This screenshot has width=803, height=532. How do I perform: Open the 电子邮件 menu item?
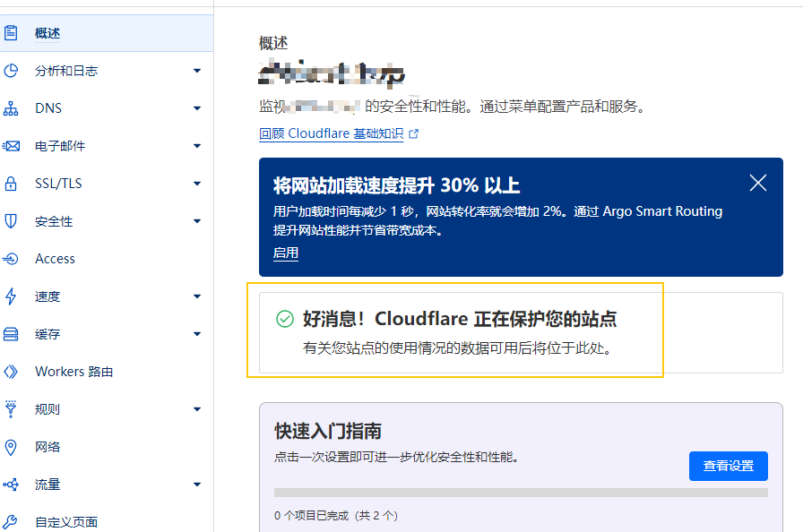107,146
